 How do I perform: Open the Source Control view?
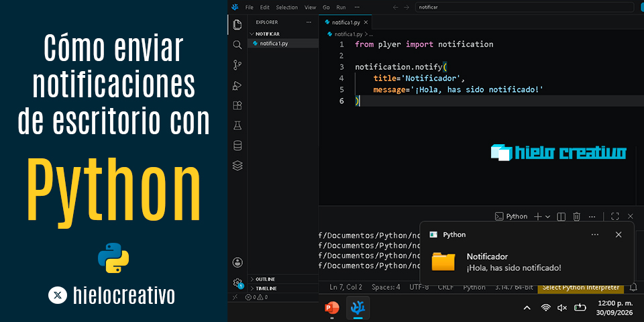pos(237,65)
